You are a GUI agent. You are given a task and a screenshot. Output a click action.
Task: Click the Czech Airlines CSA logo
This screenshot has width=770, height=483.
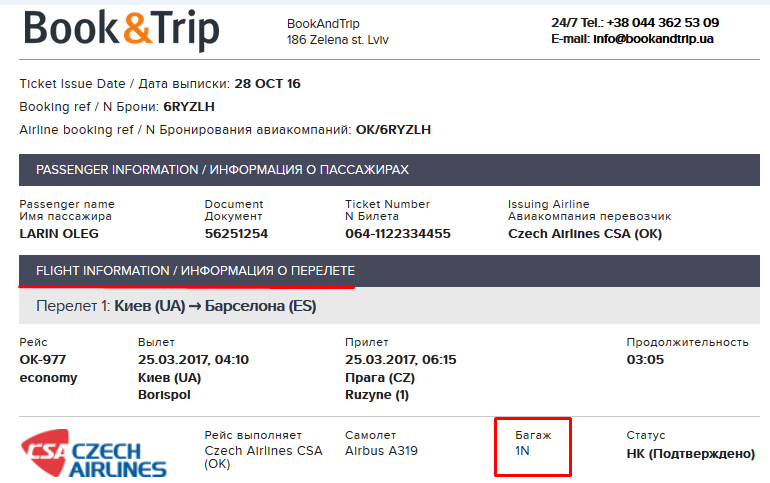94,453
